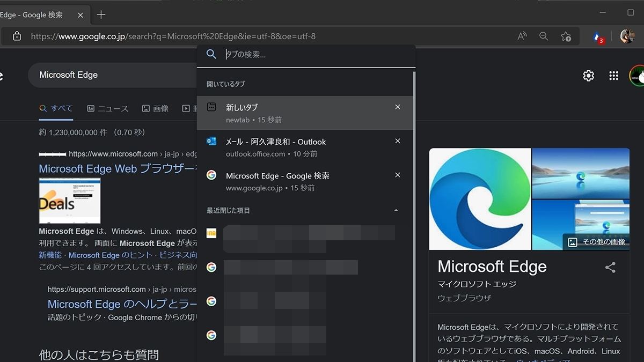Viewport: 644px width, 362px height.
Task: Add this page to favorites star icon
Action: pyautogui.click(x=566, y=36)
